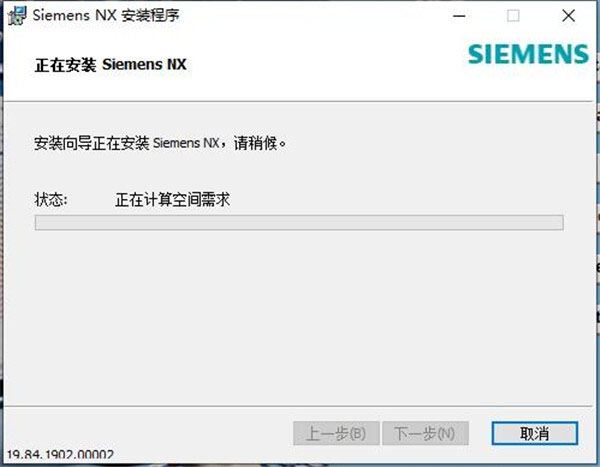600x467 pixels.
Task: Click the greyed-out maximize button
Action: point(513,16)
